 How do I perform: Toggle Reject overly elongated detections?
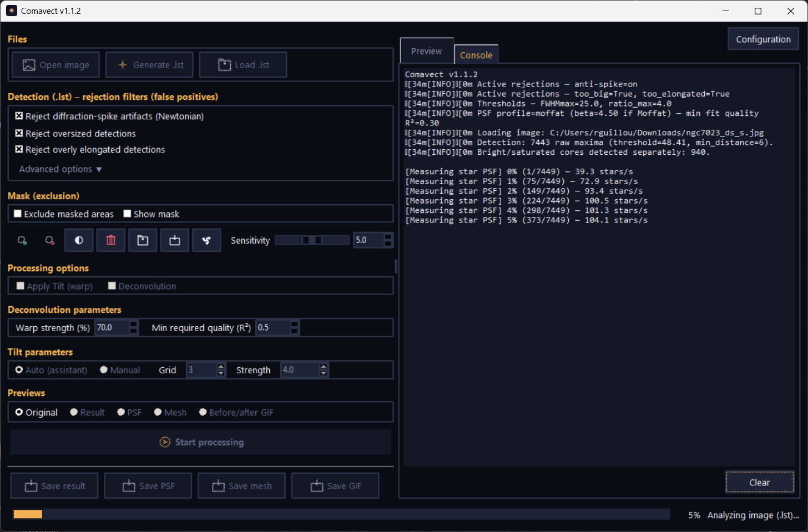pyautogui.click(x=19, y=149)
